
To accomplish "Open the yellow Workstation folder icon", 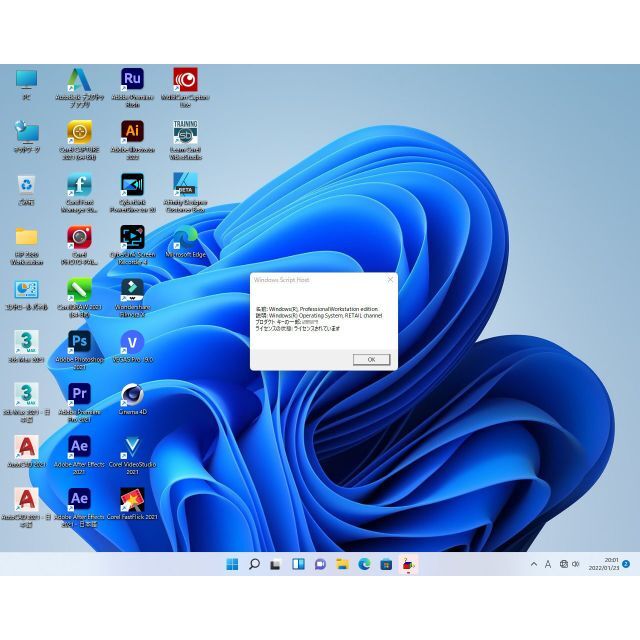I will click(27, 245).
